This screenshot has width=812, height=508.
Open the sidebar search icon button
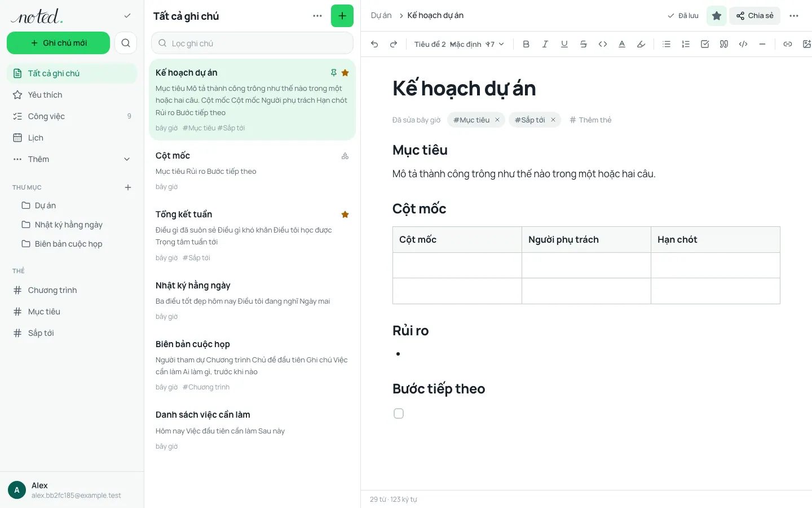coord(126,43)
